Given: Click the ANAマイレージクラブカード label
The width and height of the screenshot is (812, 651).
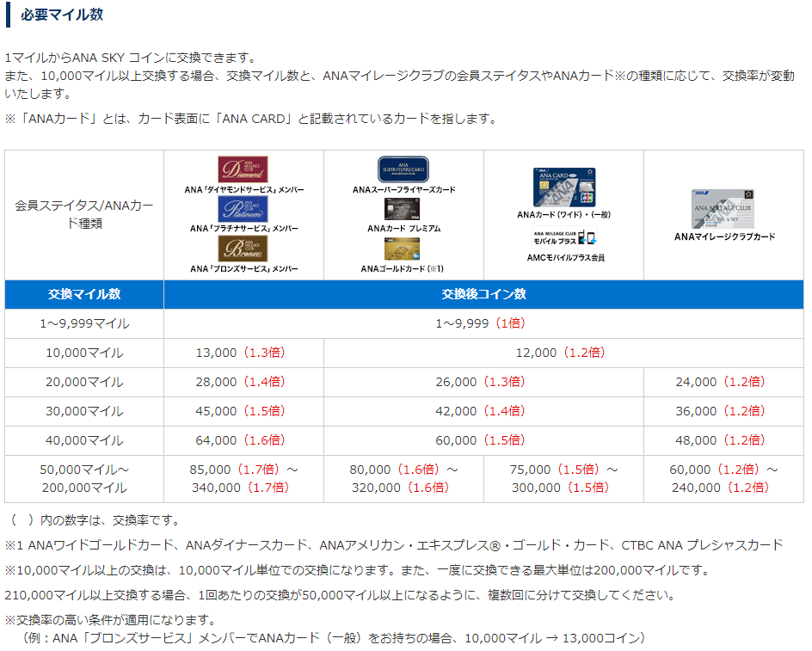Looking at the screenshot, I should click(x=724, y=236).
